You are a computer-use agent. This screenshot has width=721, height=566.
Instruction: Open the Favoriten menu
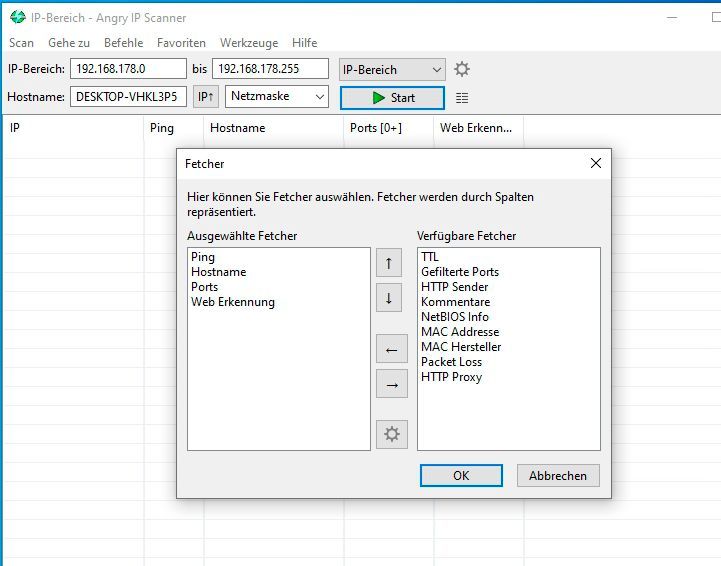click(181, 43)
